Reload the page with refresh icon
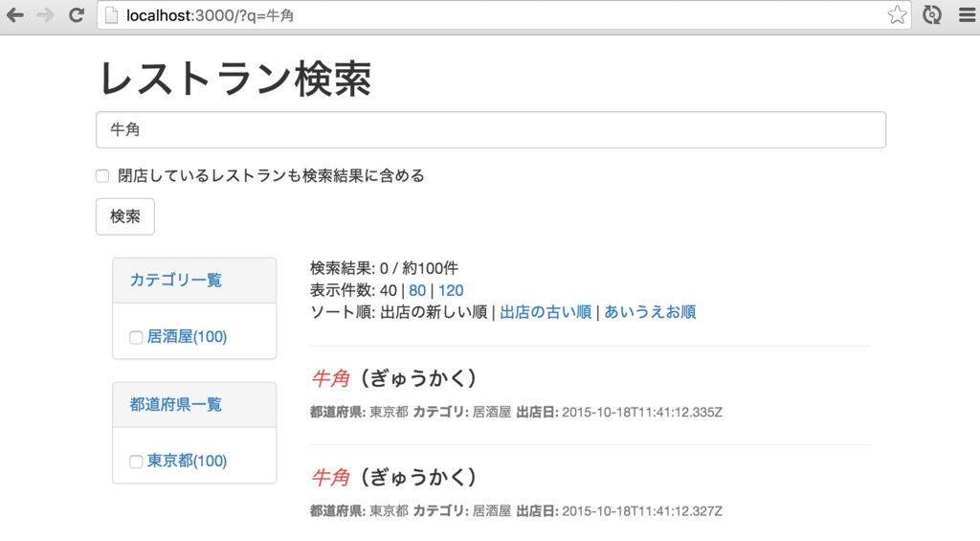This screenshot has width=980, height=541. click(x=77, y=15)
